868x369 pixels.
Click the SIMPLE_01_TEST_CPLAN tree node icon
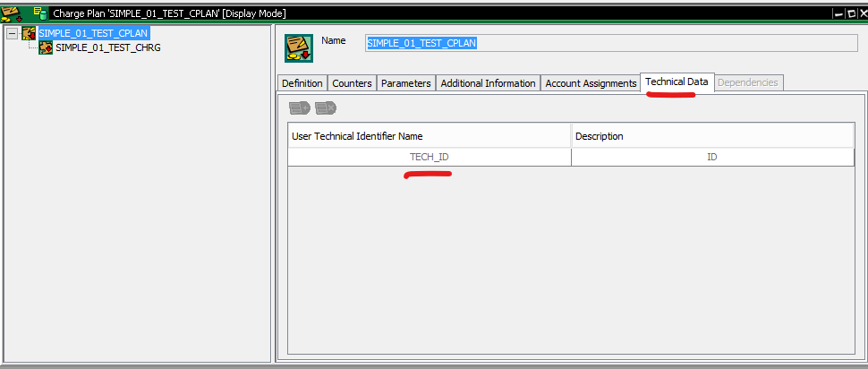pyautogui.click(x=30, y=33)
